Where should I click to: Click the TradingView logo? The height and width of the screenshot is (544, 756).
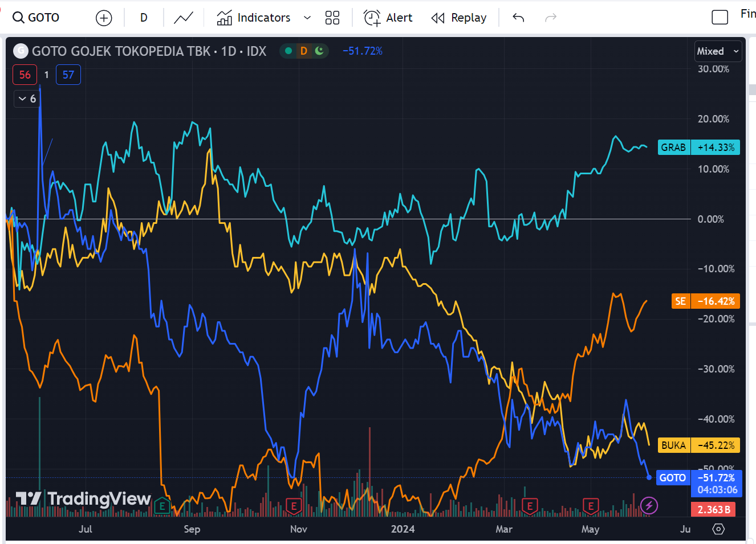click(83, 499)
